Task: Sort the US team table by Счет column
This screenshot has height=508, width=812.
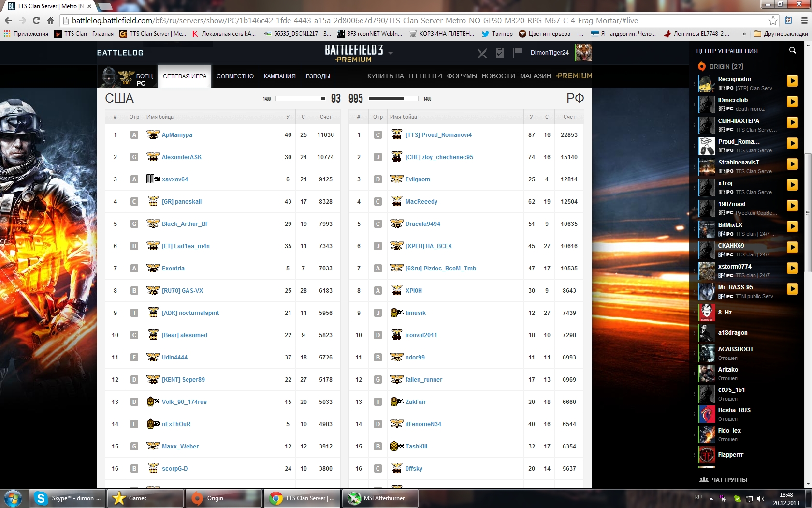Action: [x=326, y=117]
